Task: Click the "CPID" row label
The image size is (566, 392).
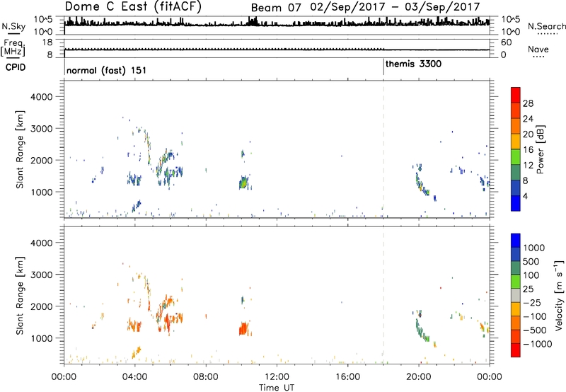Action: (16, 67)
